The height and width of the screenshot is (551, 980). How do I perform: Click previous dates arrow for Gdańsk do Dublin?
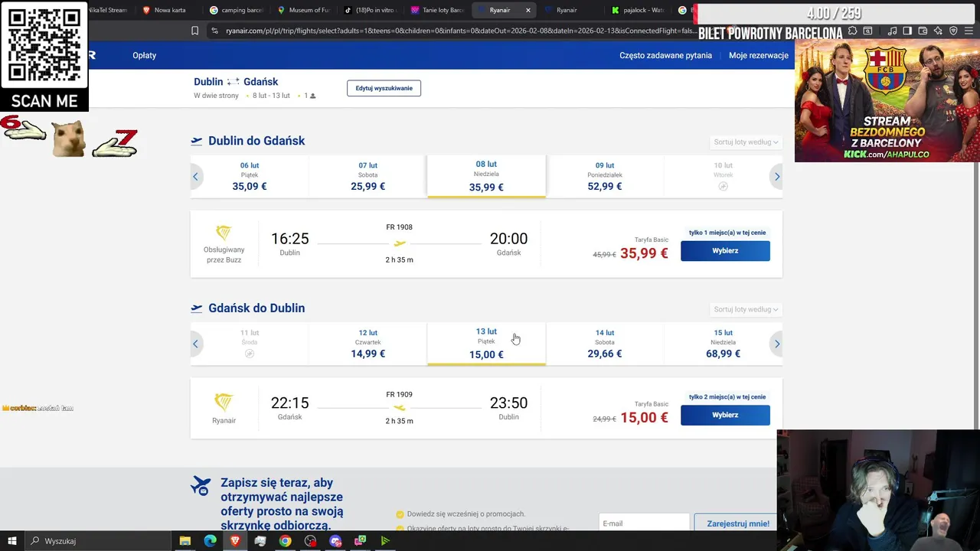tap(195, 344)
